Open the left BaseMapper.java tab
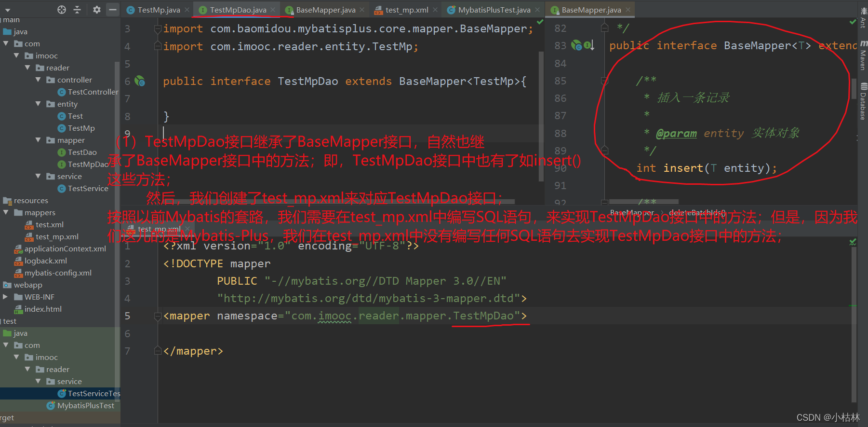868x427 pixels. coord(325,10)
